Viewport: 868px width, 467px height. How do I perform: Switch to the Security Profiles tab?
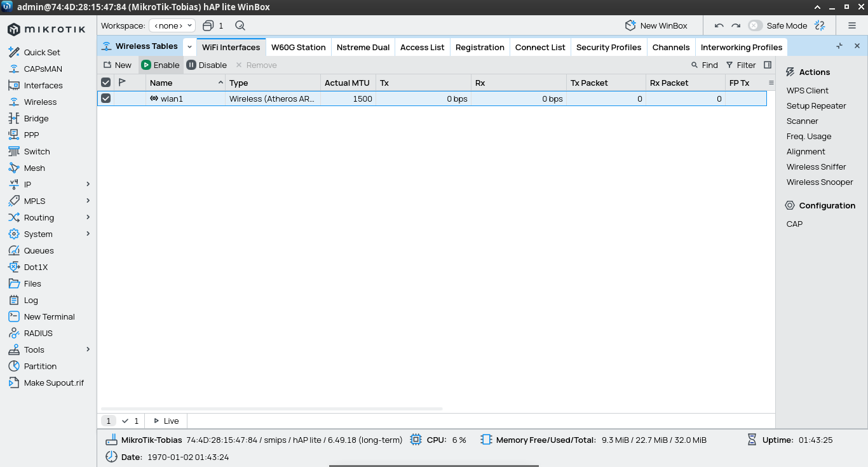pyautogui.click(x=608, y=47)
